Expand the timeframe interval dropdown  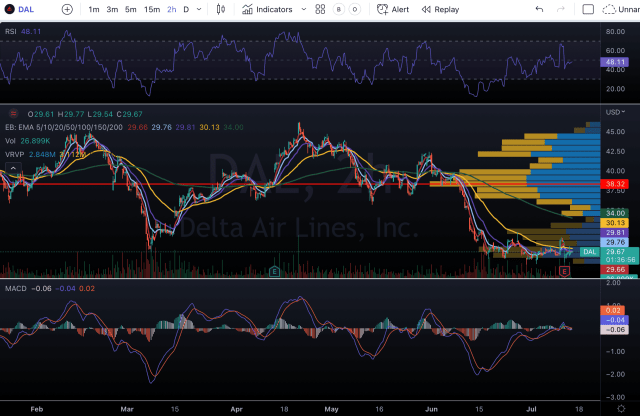199,9
